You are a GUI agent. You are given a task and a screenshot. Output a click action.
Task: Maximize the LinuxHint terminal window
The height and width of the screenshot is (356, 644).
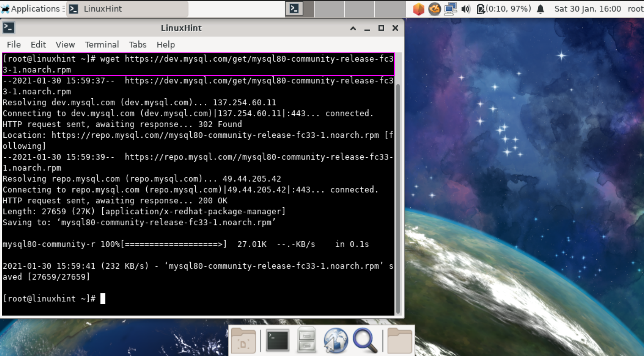(381, 28)
